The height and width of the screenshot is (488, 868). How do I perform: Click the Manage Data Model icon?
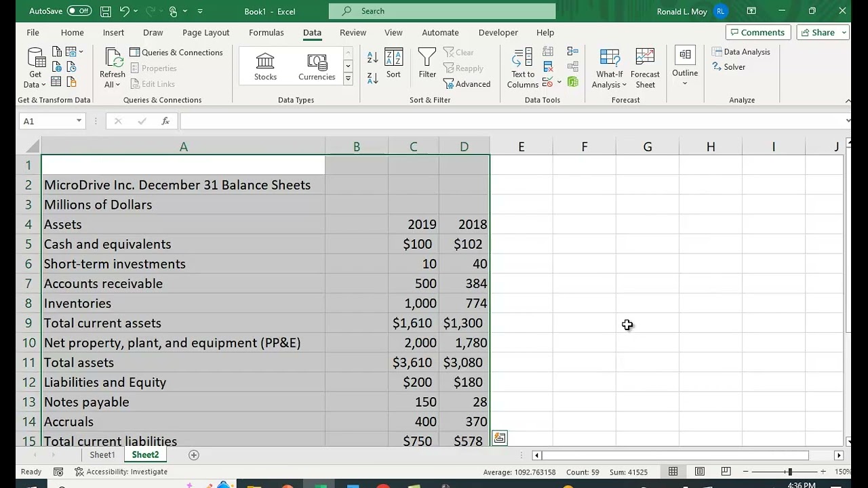[x=572, y=82]
